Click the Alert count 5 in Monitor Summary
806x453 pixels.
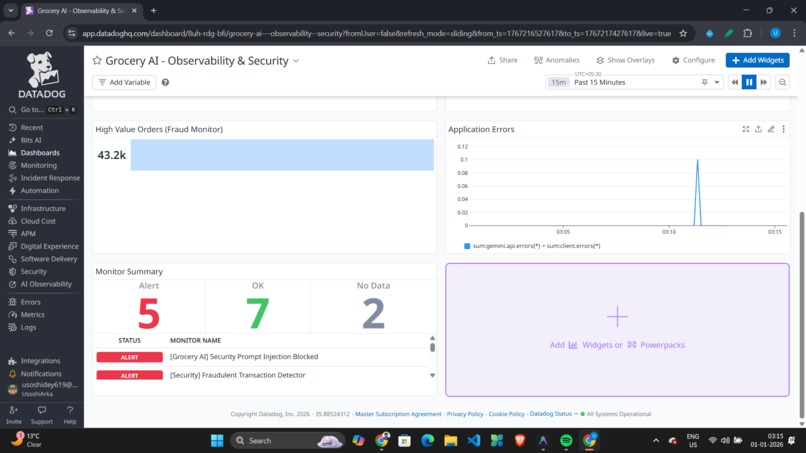click(x=149, y=313)
